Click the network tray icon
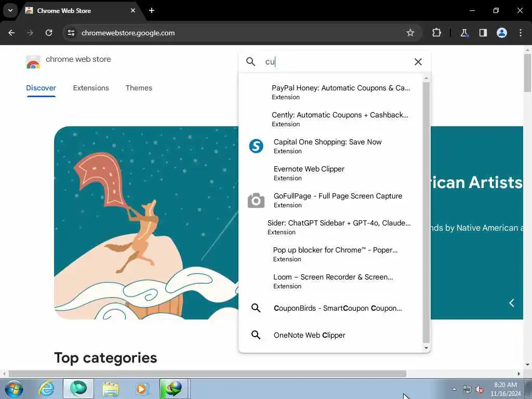Screen dimensions: 532x399 (x=467, y=390)
